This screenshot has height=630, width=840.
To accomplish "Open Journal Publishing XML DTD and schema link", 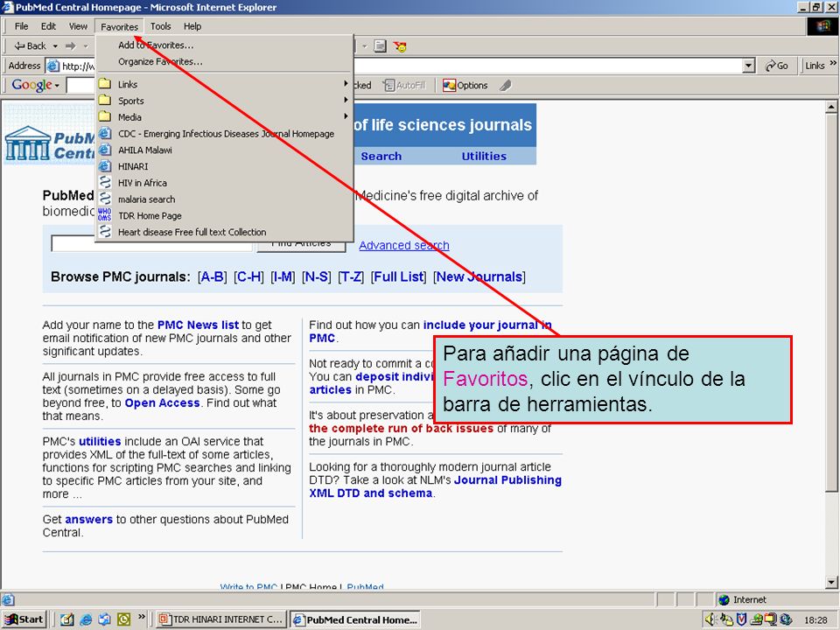I will tap(435, 486).
